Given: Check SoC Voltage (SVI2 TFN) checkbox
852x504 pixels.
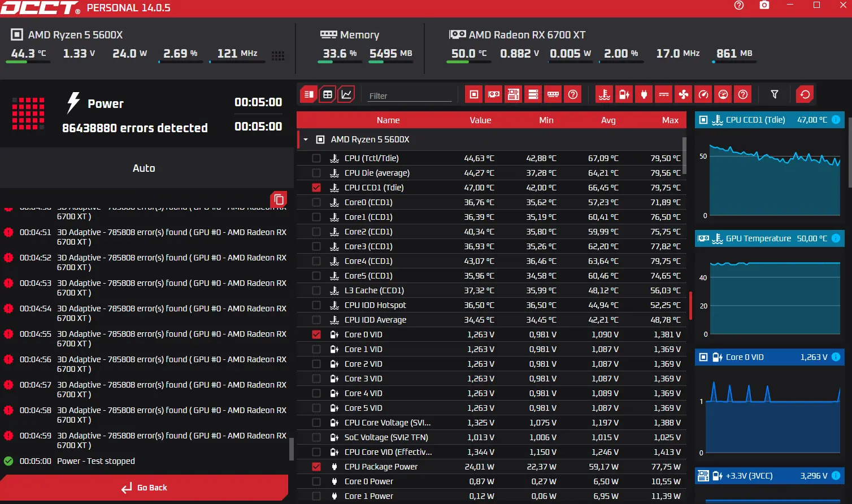Looking at the screenshot, I should tap(316, 437).
